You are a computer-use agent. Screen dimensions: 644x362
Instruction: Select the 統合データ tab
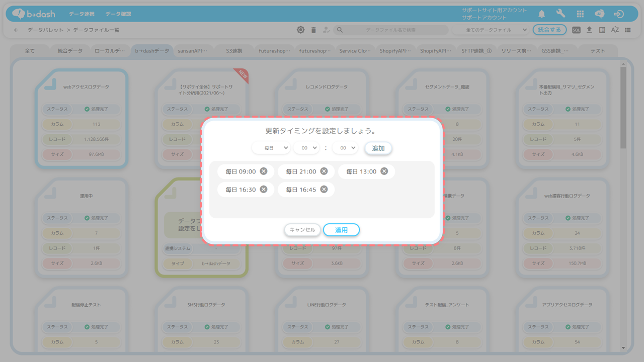(70, 51)
